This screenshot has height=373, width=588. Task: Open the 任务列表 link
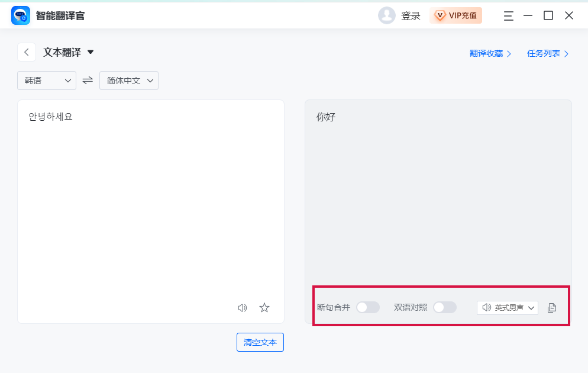click(548, 53)
